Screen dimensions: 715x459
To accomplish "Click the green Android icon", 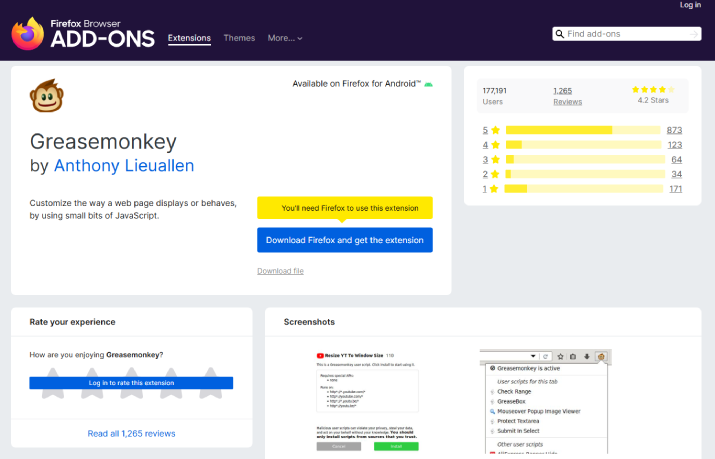I will pyautogui.click(x=428, y=84).
